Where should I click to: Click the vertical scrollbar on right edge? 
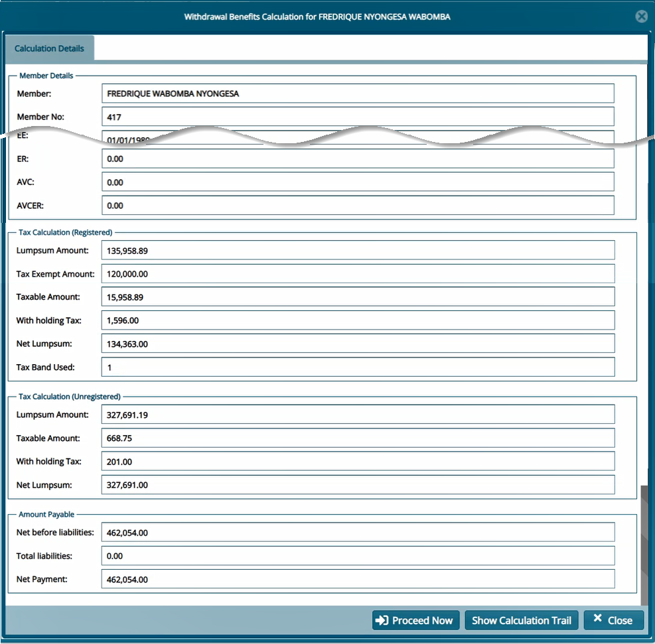[644, 545]
